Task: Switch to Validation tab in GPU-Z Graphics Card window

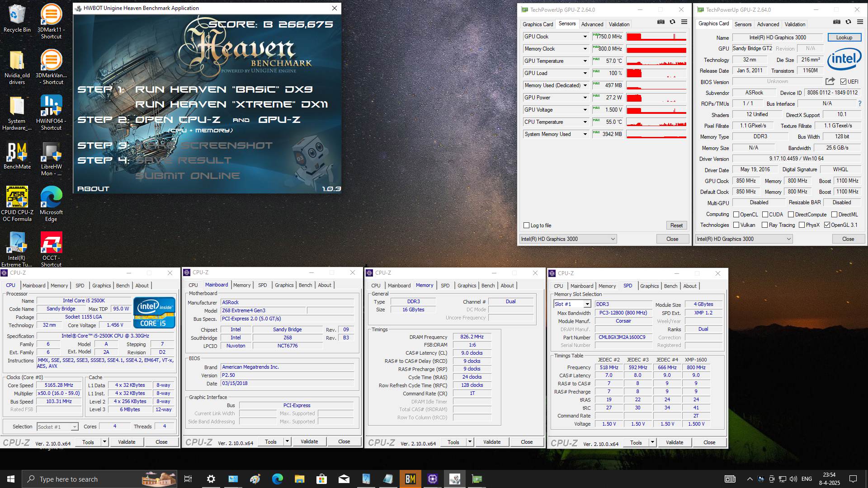Action: (x=795, y=24)
